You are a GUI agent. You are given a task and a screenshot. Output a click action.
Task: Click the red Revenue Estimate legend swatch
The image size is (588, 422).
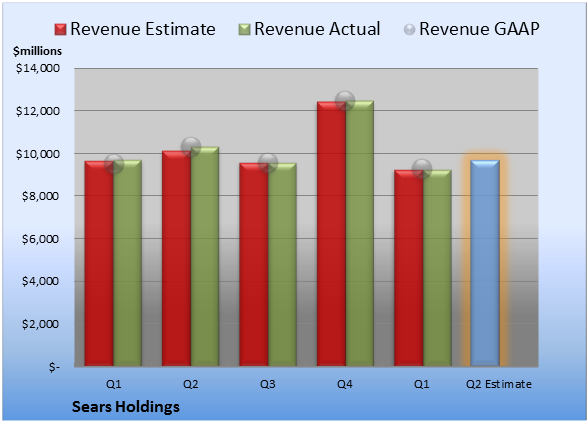point(60,29)
